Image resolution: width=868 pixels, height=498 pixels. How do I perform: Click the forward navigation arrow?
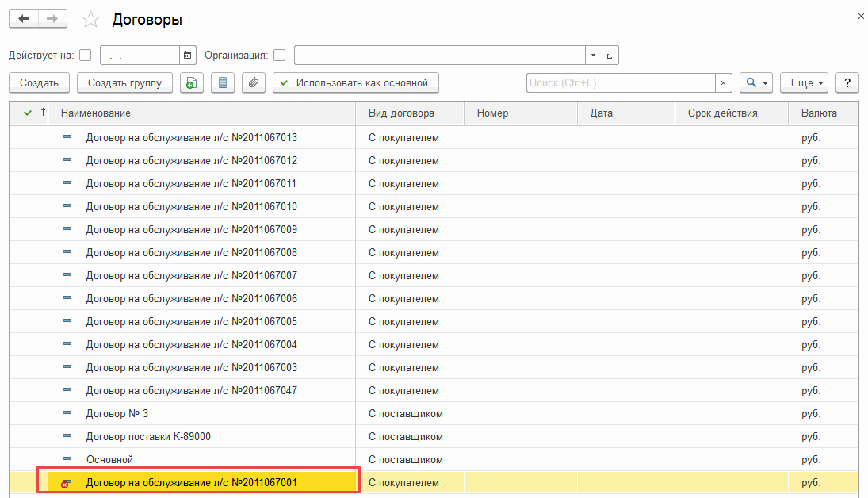[52, 19]
